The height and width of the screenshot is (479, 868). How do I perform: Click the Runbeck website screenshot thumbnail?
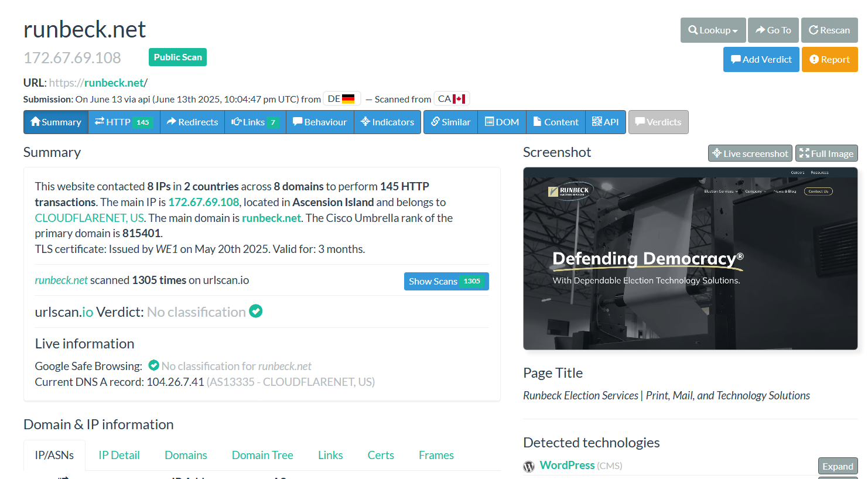pyautogui.click(x=690, y=259)
